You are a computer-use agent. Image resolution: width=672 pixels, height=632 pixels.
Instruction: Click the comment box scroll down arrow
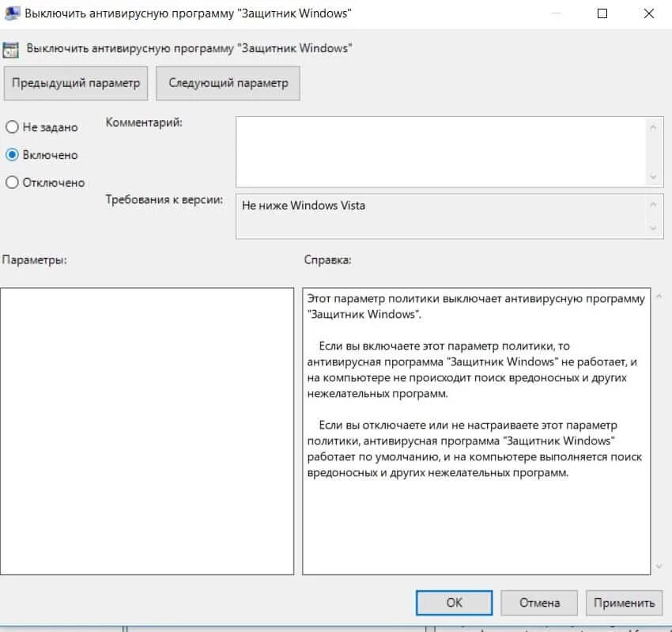(653, 176)
